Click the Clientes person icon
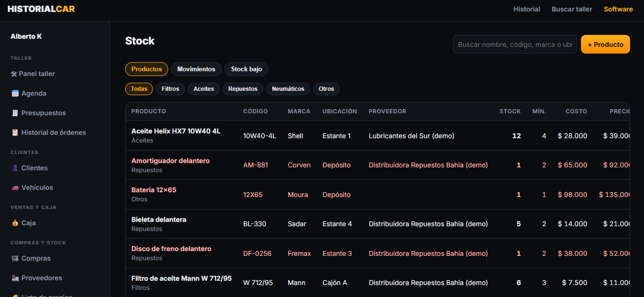644x297 pixels. coord(15,168)
